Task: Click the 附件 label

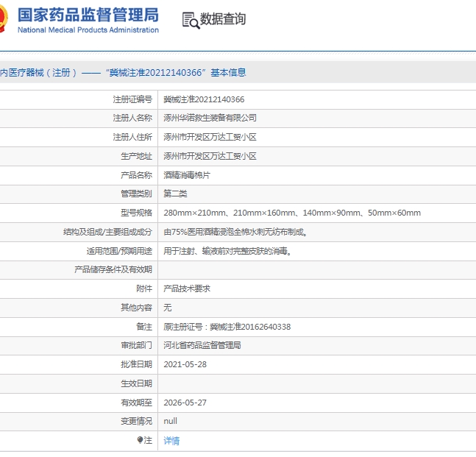Action: [144, 288]
